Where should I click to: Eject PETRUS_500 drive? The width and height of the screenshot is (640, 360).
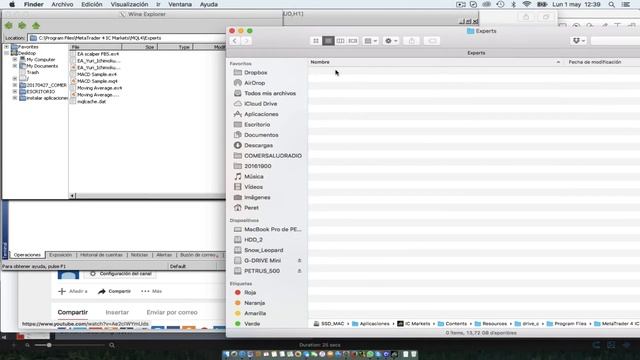(299, 271)
